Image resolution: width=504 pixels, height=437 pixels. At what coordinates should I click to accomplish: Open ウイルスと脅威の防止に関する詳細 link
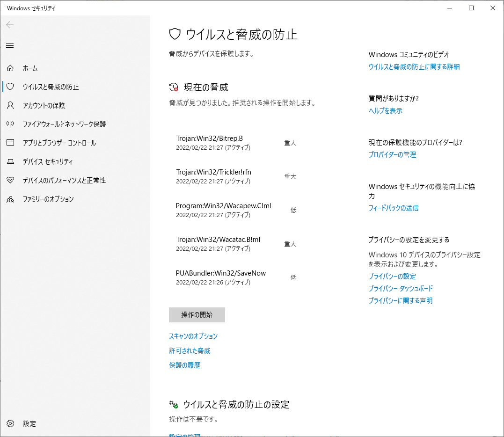point(414,66)
